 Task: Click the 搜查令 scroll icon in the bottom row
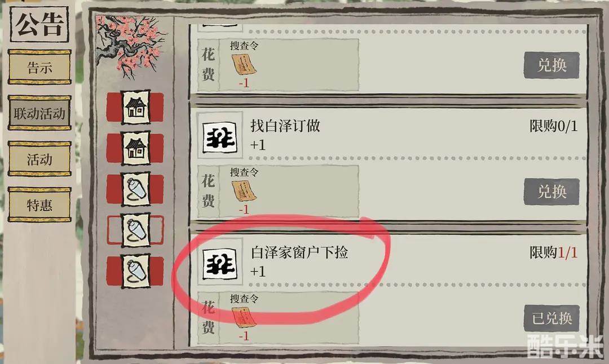tap(244, 317)
